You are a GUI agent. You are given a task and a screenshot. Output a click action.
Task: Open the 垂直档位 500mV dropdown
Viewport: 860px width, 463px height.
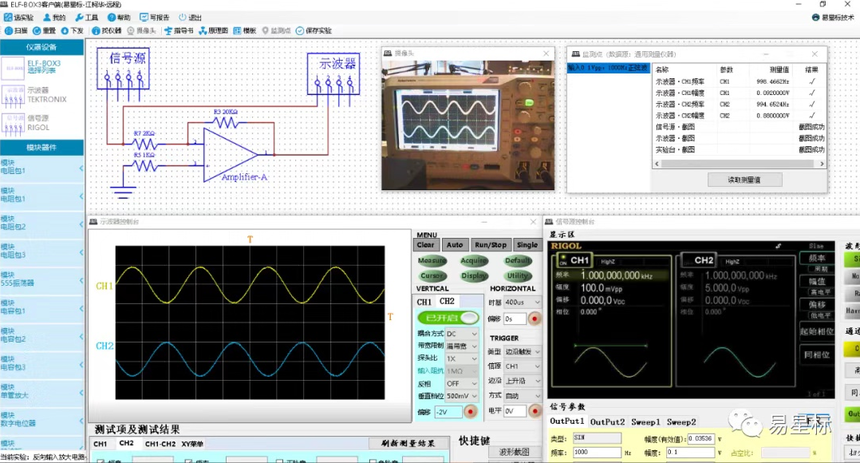(x=463, y=396)
